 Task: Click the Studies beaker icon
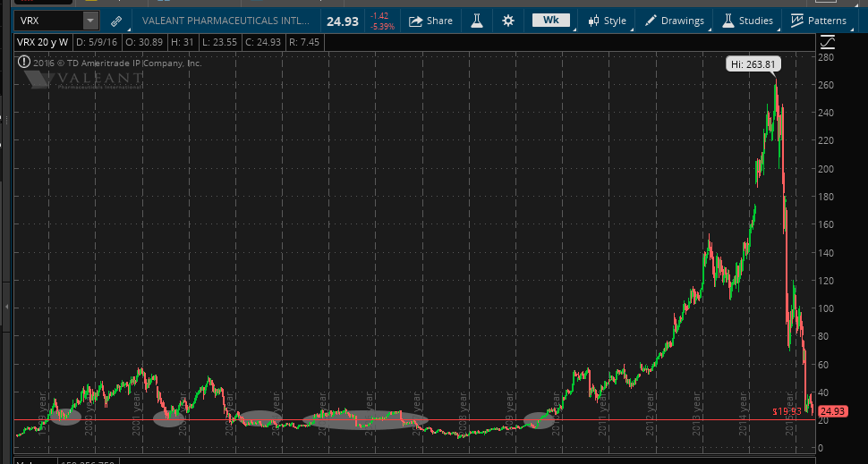(x=728, y=21)
